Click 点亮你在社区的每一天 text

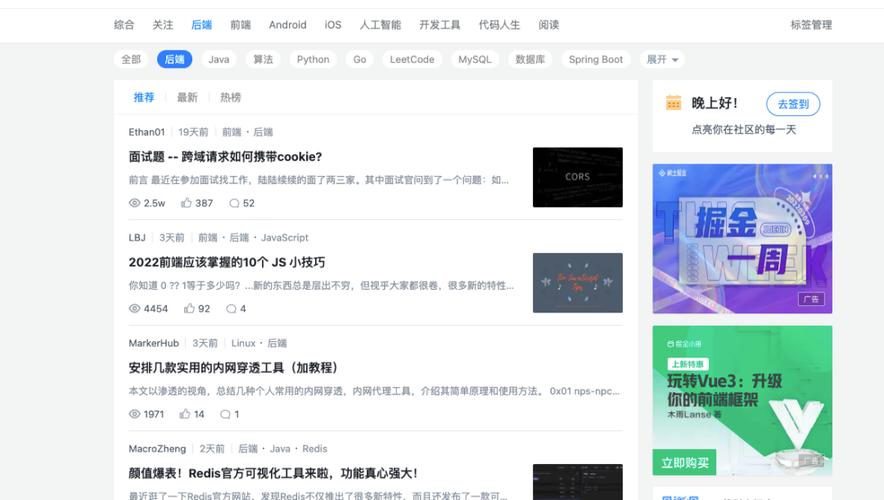click(x=743, y=130)
